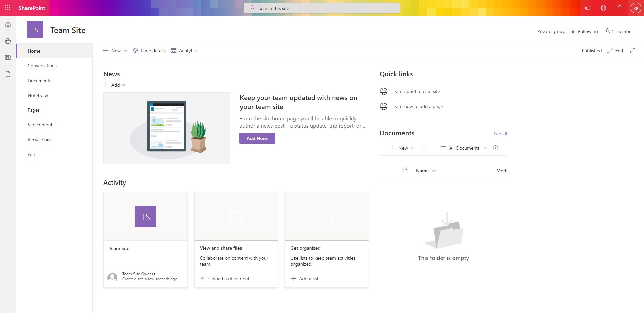Expand the Name column sort dropdown
This screenshot has width=644, height=313.
[x=434, y=171]
